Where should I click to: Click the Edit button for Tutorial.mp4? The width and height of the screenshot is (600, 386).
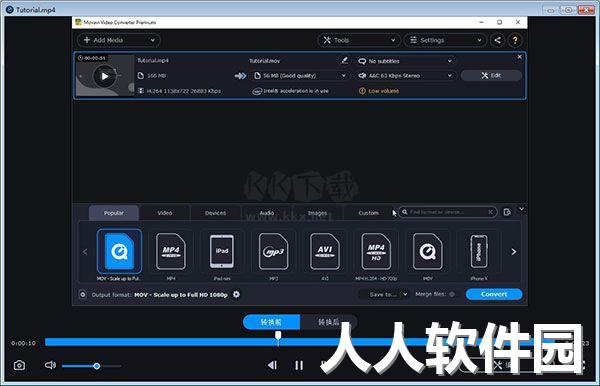[491, 75]
